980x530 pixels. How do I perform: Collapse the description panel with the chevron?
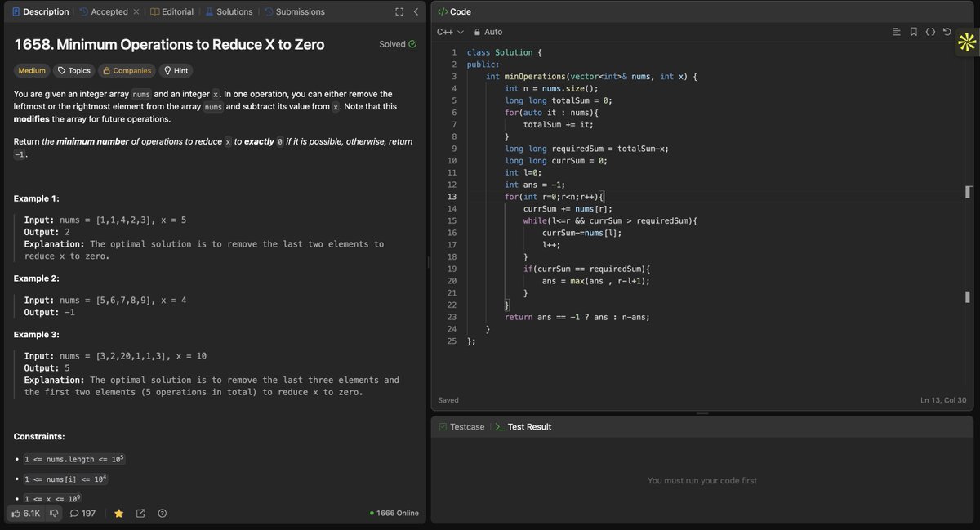point(416,11)
